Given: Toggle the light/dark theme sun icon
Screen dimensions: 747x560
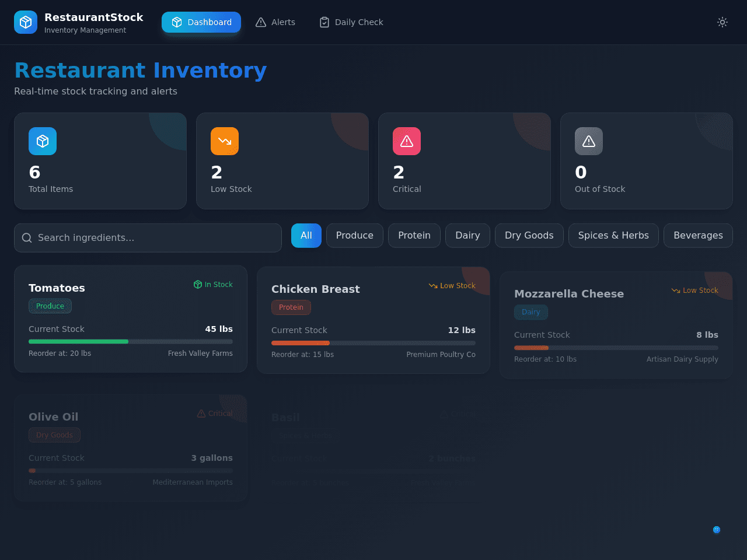Looking at the screenshot, I should 722,22.
